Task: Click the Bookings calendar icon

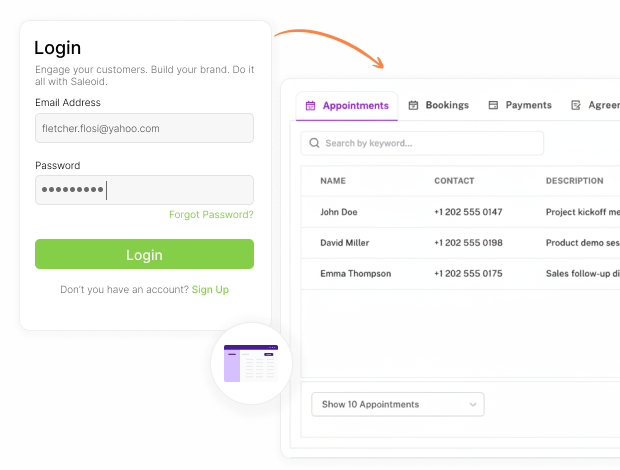Action: tap(413, 105)
